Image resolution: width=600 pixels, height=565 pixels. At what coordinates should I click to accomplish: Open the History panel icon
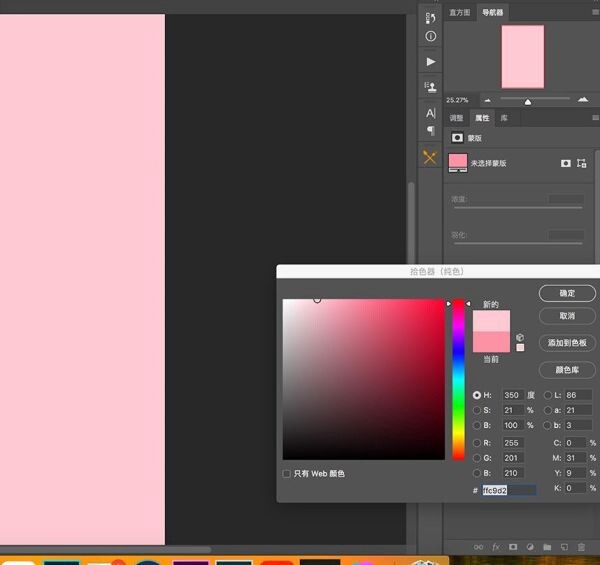click(430, 18)
